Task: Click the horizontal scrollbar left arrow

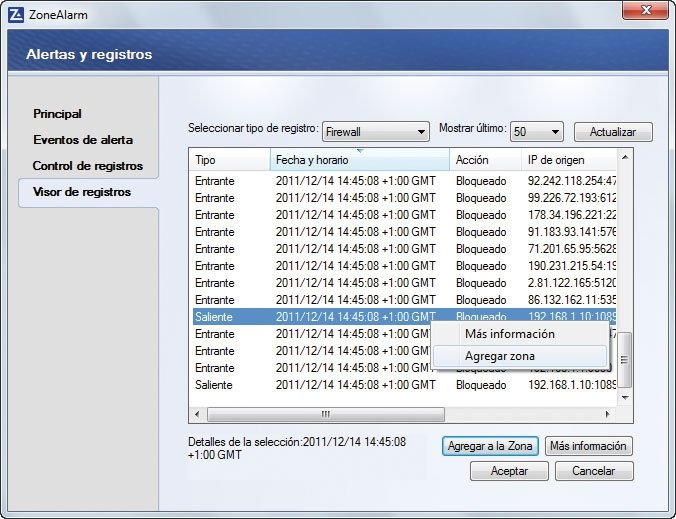Action: pyautogui.click(x=197, y=414)
